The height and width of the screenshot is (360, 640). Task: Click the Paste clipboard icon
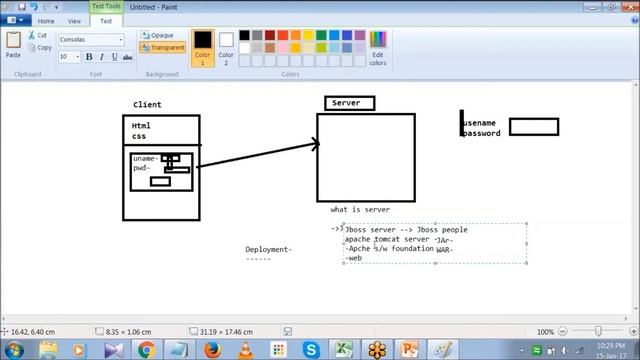click(13, 40)
